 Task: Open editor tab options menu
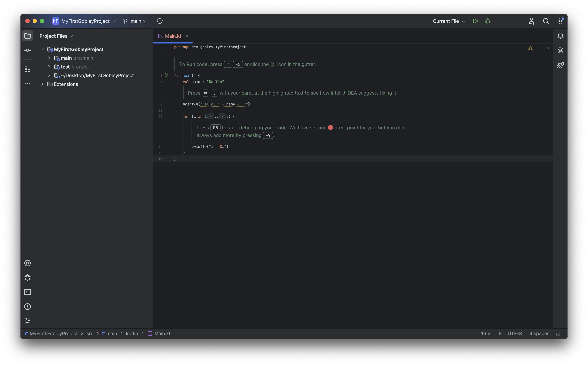click(546, 36)
